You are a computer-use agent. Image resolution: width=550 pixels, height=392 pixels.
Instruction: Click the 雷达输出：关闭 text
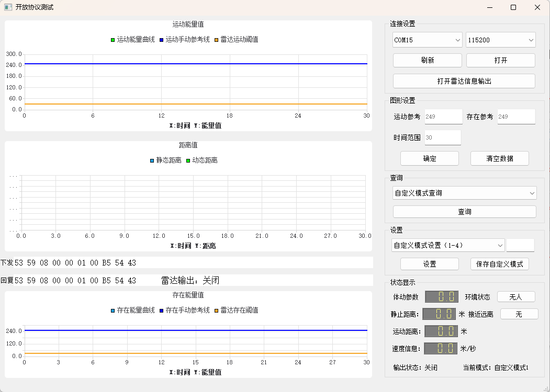pos(190,280)
